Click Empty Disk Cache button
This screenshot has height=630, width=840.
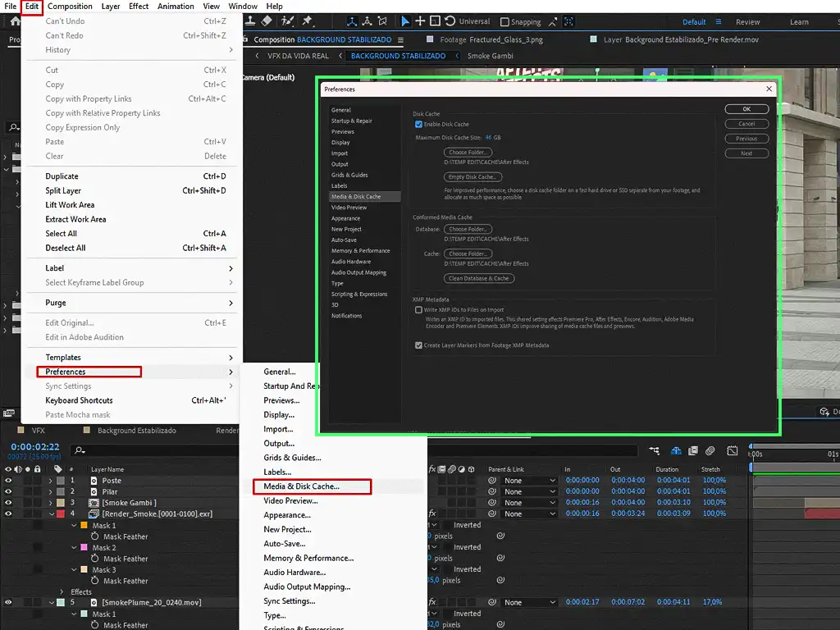pyautogui.click(x=472, y=177)
